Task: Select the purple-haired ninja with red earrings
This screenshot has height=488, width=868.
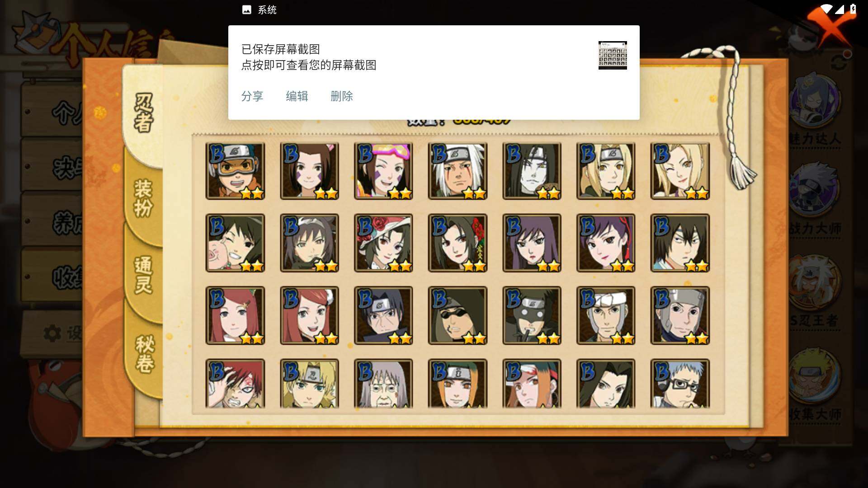Action: tap(606, 243)
